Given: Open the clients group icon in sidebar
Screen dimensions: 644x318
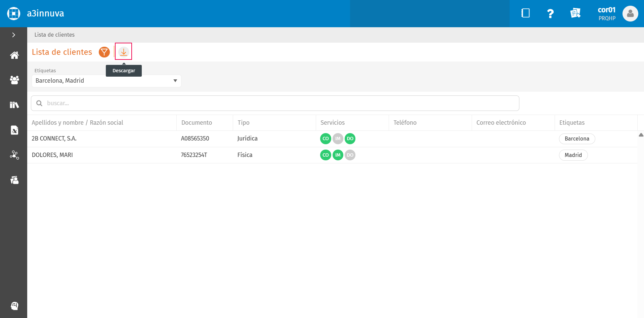Looking at the screenshot, I should [x=14, y=80].
